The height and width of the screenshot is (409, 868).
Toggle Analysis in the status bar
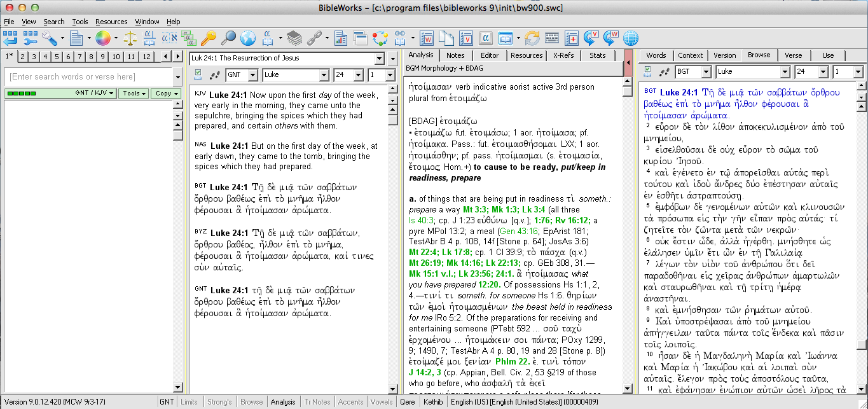(283, 402)
